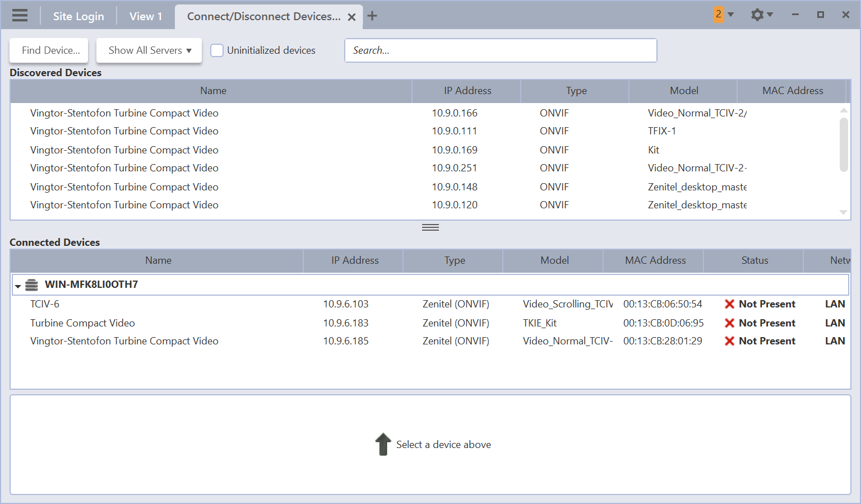The image size is (861, 504).
Task: Click the Find Device button
Action: tap(49, 50)
